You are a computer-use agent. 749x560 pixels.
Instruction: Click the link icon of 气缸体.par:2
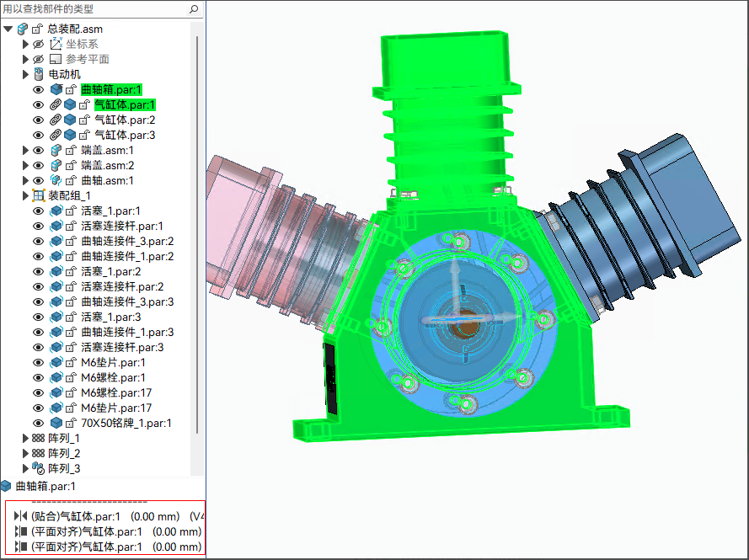click(56, 120)
